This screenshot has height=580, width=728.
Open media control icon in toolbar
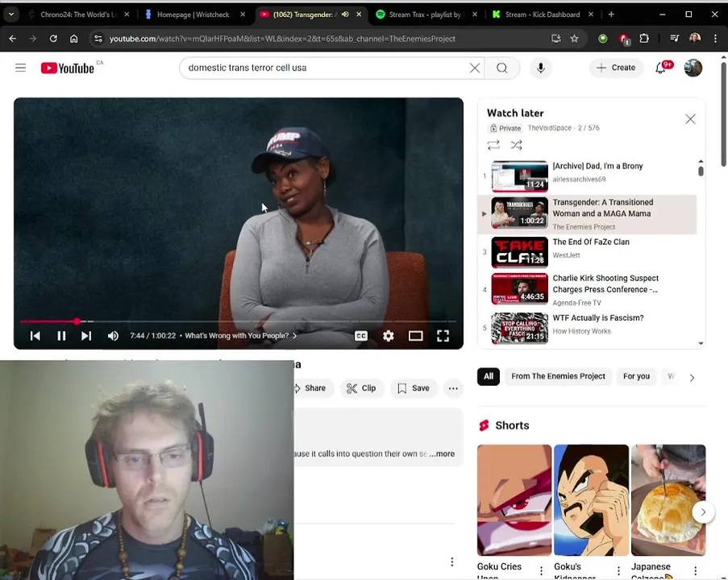coord(674,39)
